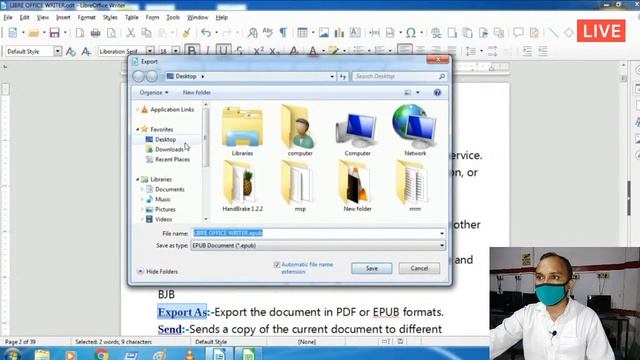Open the Tools menu

tap(173, 18)
